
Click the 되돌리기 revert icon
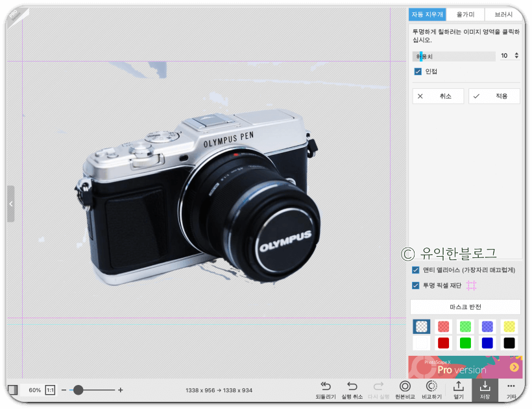[x=326, y=390]
